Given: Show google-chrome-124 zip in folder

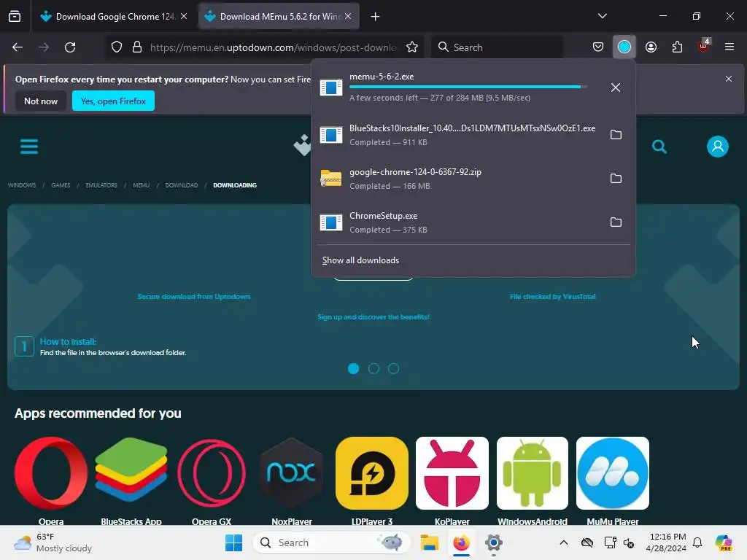Looking at the screenshot, I should (x=616, y=179).
